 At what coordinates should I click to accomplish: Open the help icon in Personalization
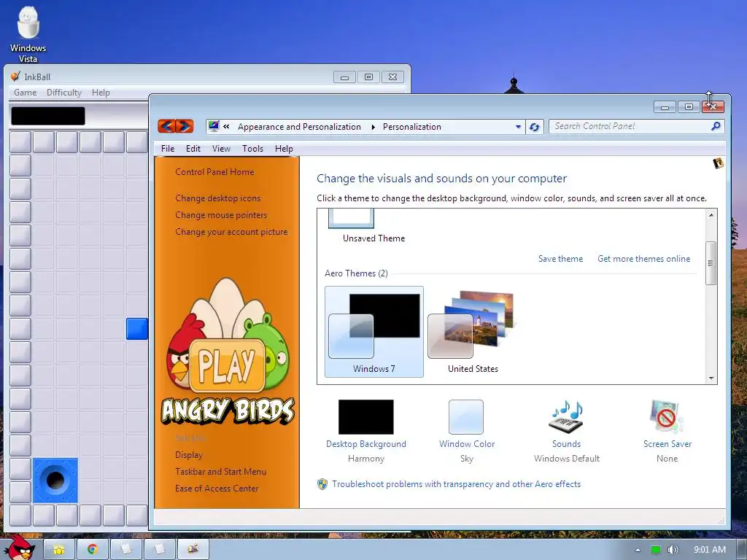click(x=718, y=163)
